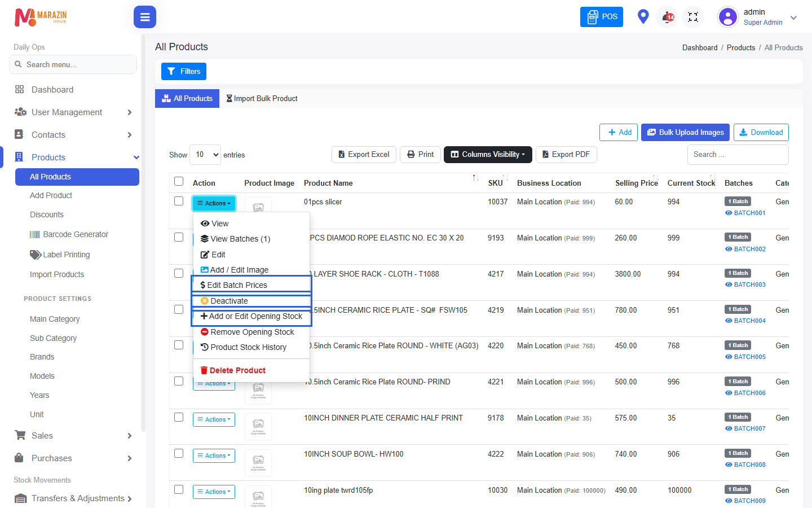Image resolution: width=812 pixels, height=508 pixels.
Task: Click the Filters button
Action: click(x=184, y=71)
